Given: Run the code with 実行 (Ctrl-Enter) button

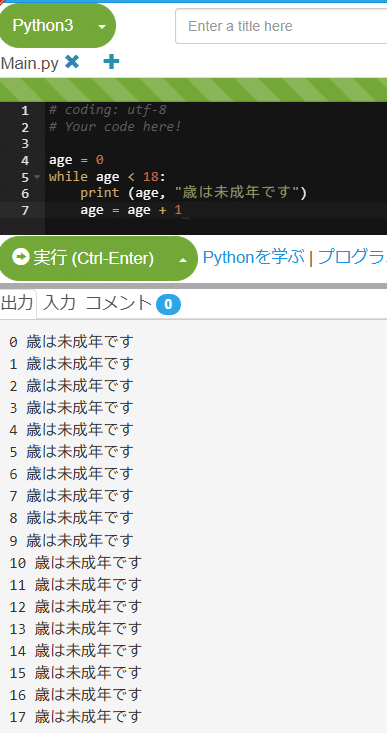Looking at the screenshot, I should (98, 258).
